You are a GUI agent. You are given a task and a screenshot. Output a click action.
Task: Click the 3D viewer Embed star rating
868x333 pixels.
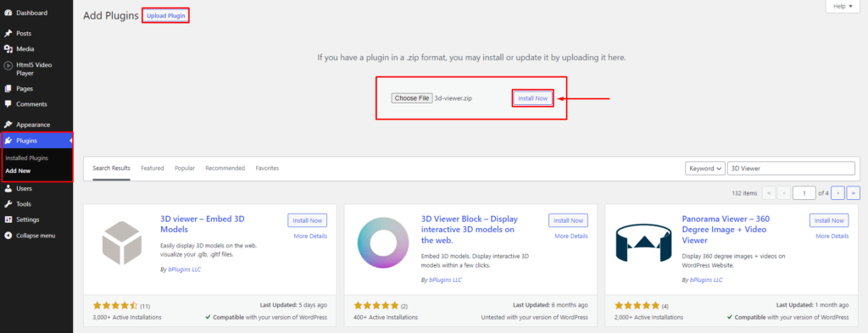[115, 305]
